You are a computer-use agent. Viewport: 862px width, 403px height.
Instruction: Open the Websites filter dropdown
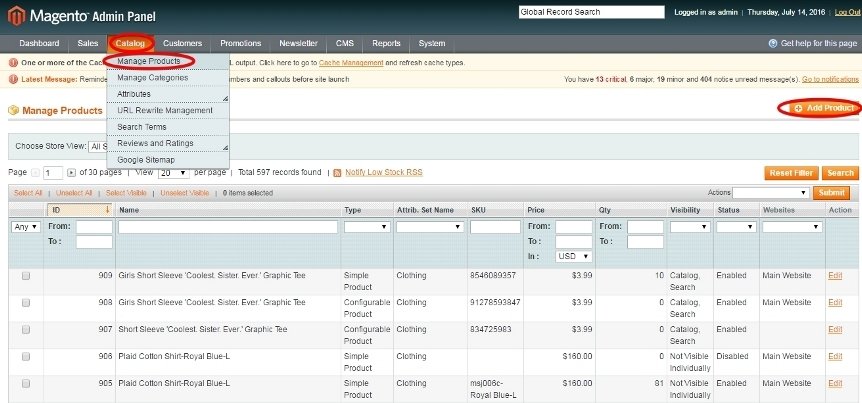pyautogui.click(x=792, y=227)
